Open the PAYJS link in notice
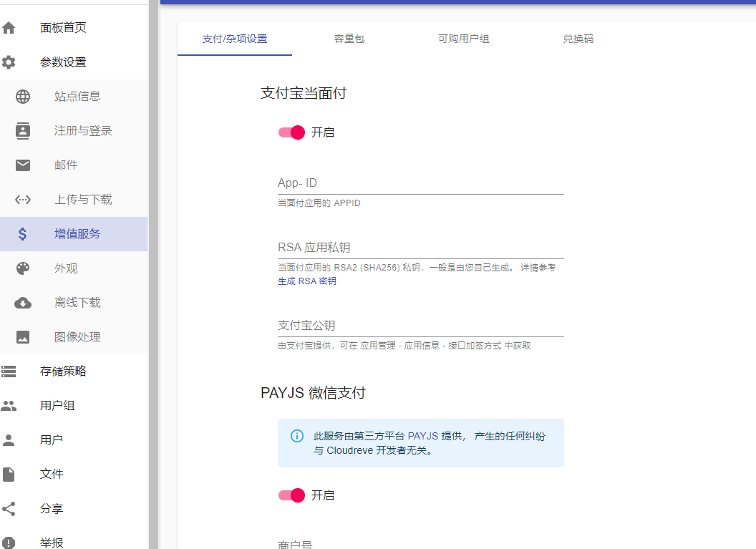This screenshot has width=756, height=549. pos(423,436)
